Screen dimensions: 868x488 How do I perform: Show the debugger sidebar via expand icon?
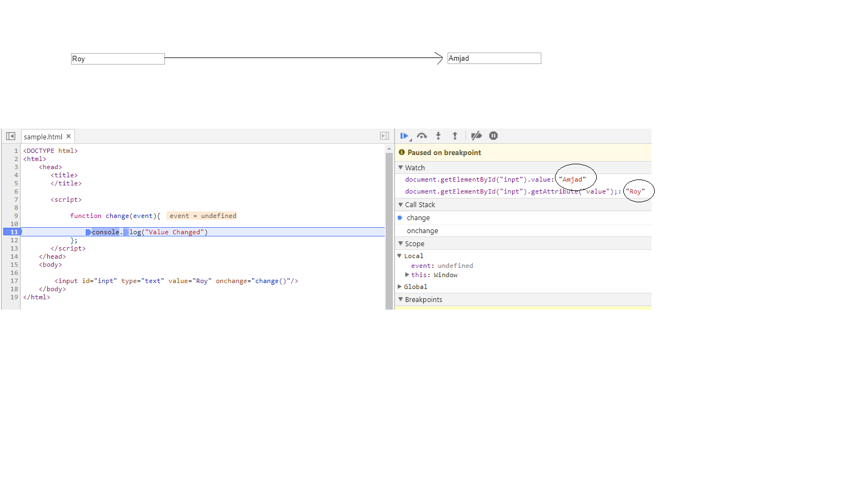point(384,136)
